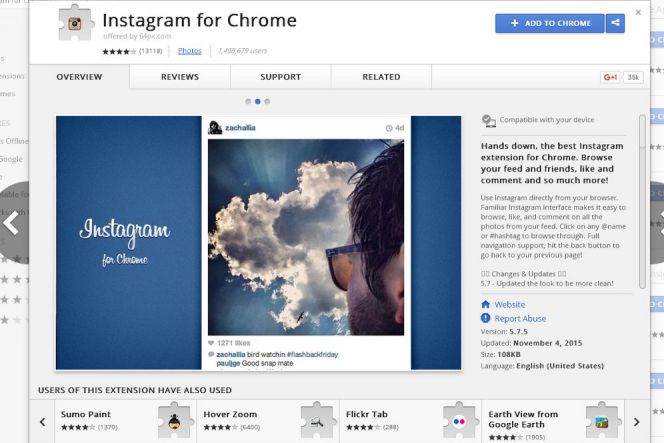This screenshot has height=443, width=664.
Task: Open the Flickr Tab extension
Action: click(x=411, y=421)
